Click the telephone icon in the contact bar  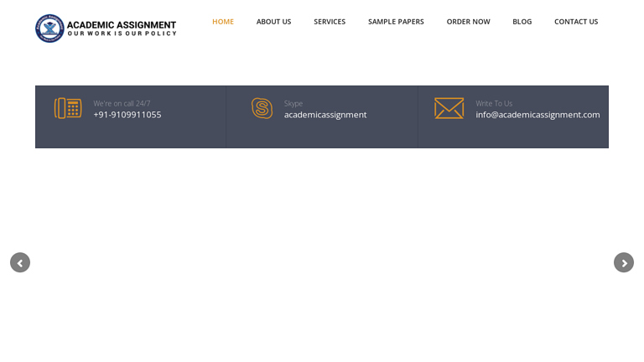point(68,108)
